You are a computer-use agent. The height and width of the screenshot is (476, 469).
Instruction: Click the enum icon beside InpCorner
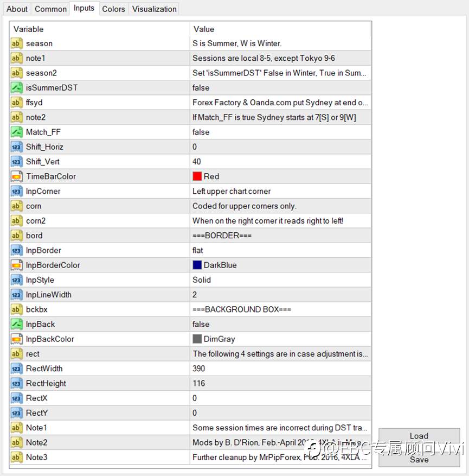(x=16, y=191)
